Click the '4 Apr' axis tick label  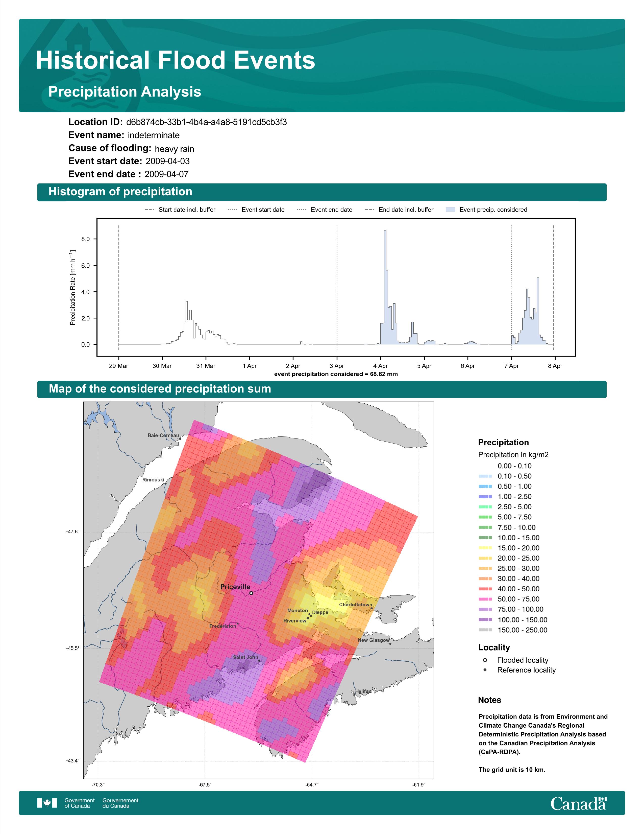pos(380,366)
